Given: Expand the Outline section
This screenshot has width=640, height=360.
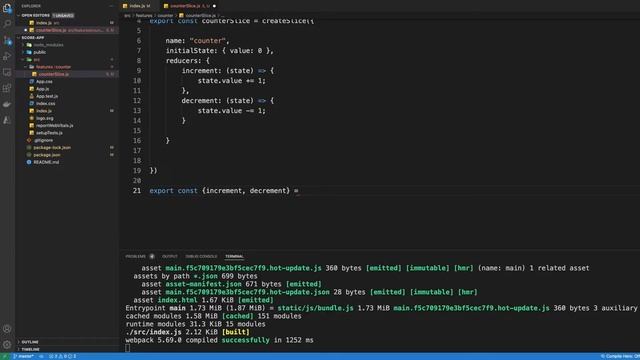Looking at the screenshot, I should [x=30, y=342].
